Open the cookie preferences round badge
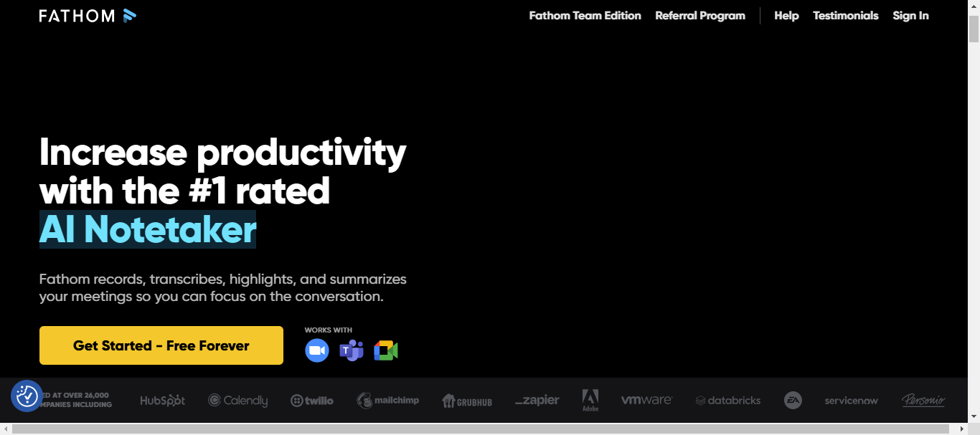 click(27, 396)
